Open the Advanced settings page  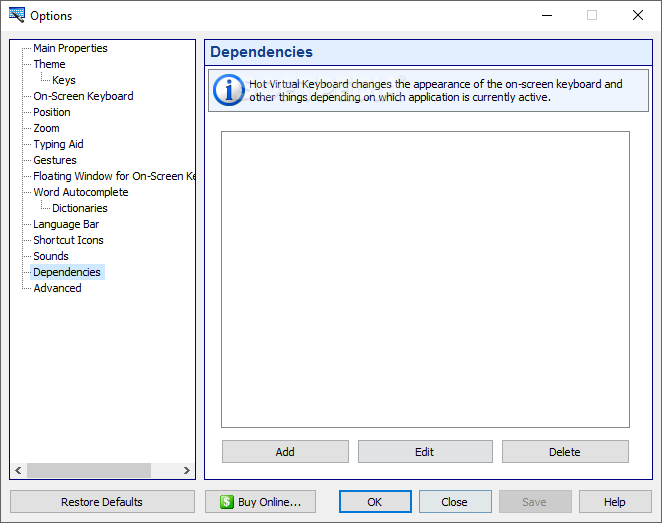(x=57, y=288)
